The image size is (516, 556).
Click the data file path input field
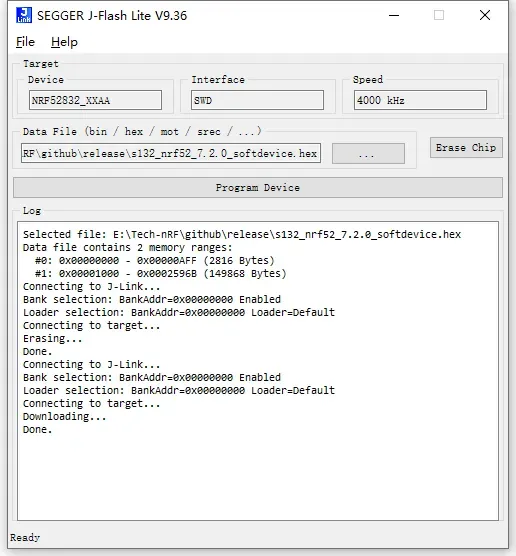[171, 153]
